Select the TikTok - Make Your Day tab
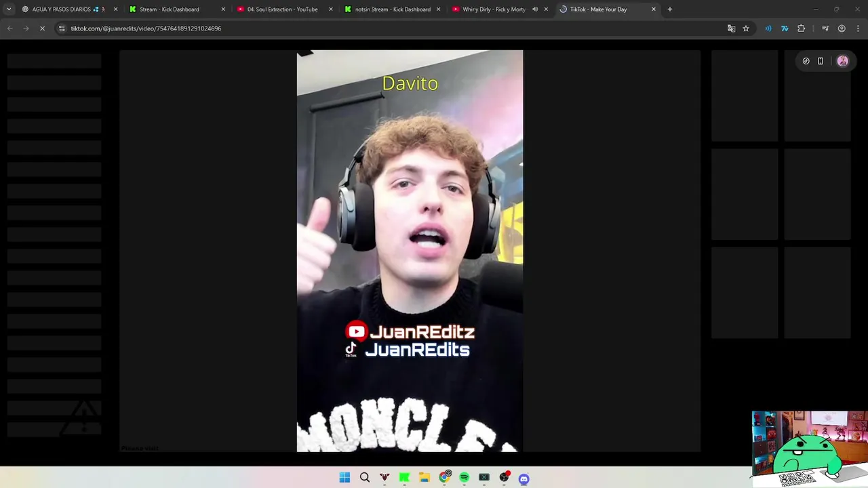This screenshot has width=868, height=488. tap(608, 9)
